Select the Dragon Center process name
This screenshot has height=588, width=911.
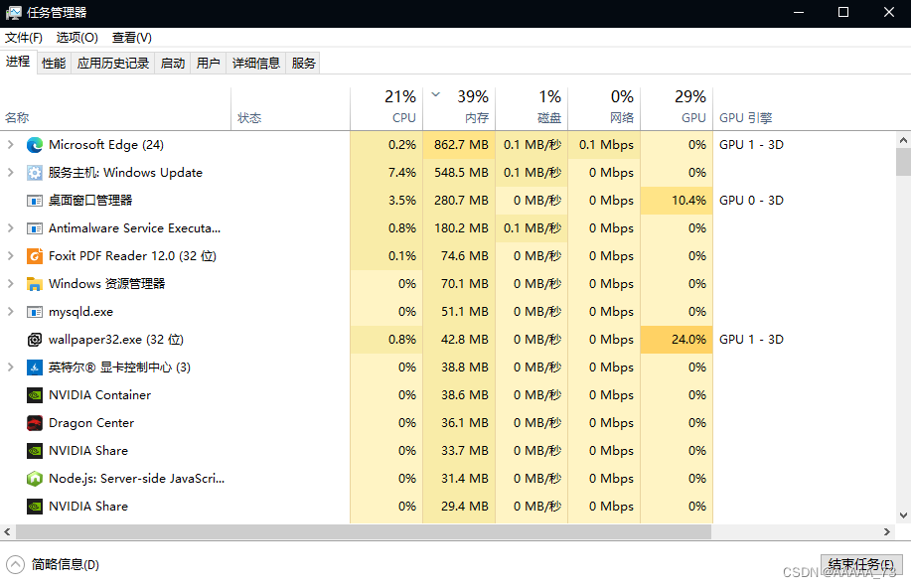pos(91,423)
